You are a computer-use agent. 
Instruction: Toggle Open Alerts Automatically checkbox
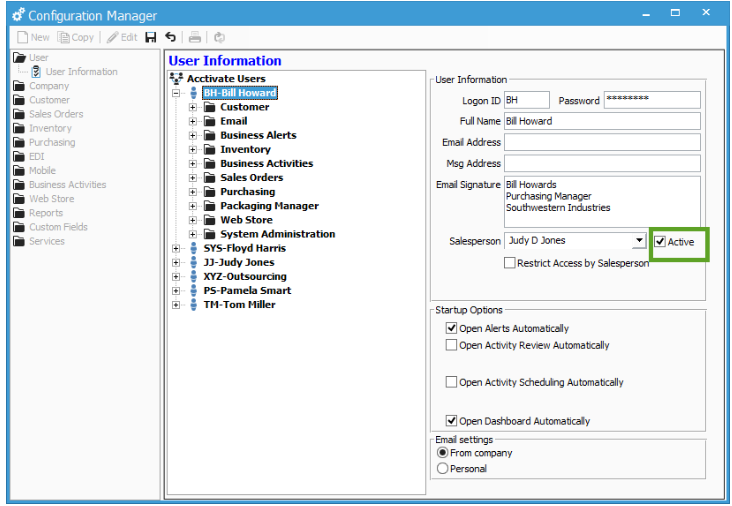point(451,328)
